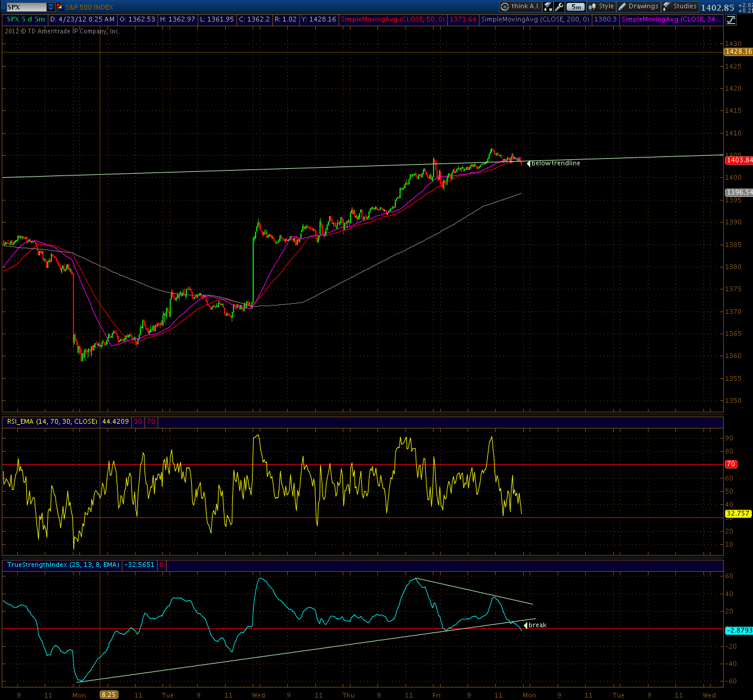Click the O: 1362.53 open price readout

tap(137, 20)
